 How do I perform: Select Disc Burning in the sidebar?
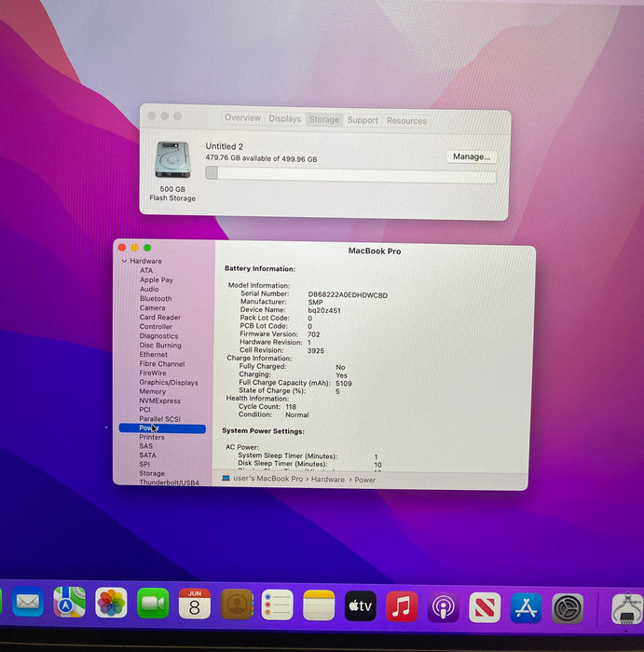(x=160, y=346)
